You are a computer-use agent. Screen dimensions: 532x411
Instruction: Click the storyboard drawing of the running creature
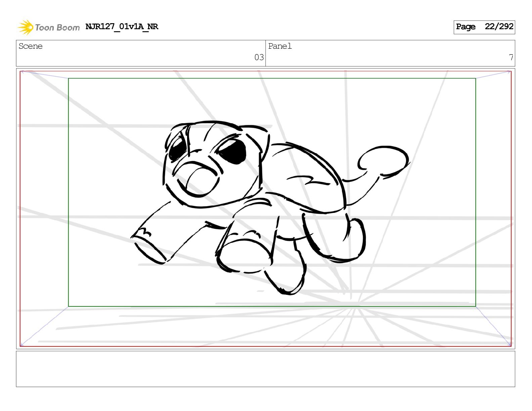coord(270,208)
